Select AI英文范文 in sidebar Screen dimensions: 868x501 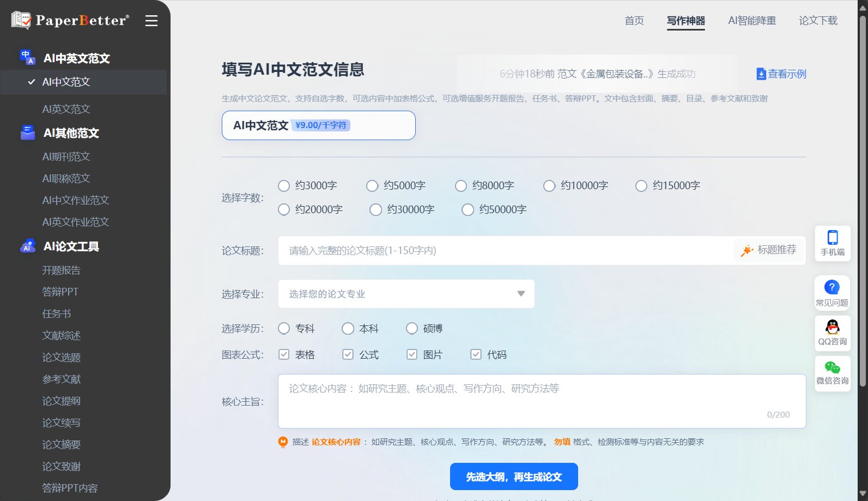point(66,109)
